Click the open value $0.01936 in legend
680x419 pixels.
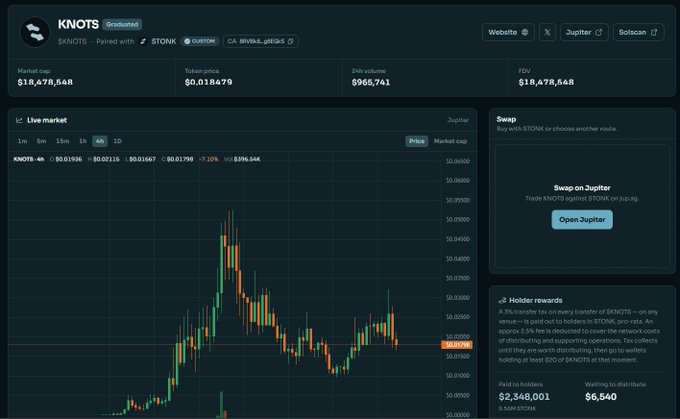pyautogui.click(x=69, y=159)
